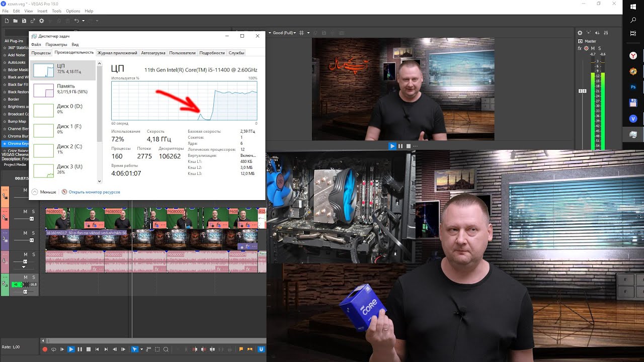The image size is (644, 362).
Task: Open Yandex Browser from the taskbar
Action: (x=633, y=56)
